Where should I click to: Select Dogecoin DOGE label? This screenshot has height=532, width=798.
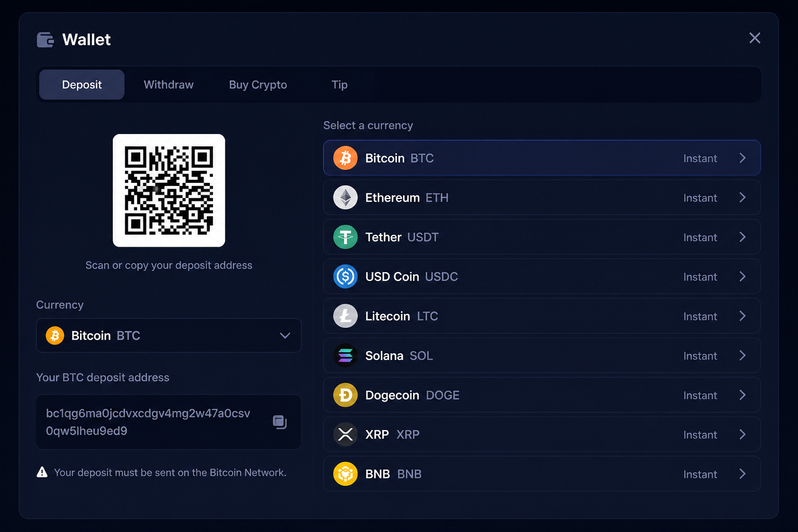click(x=412, y=395)
